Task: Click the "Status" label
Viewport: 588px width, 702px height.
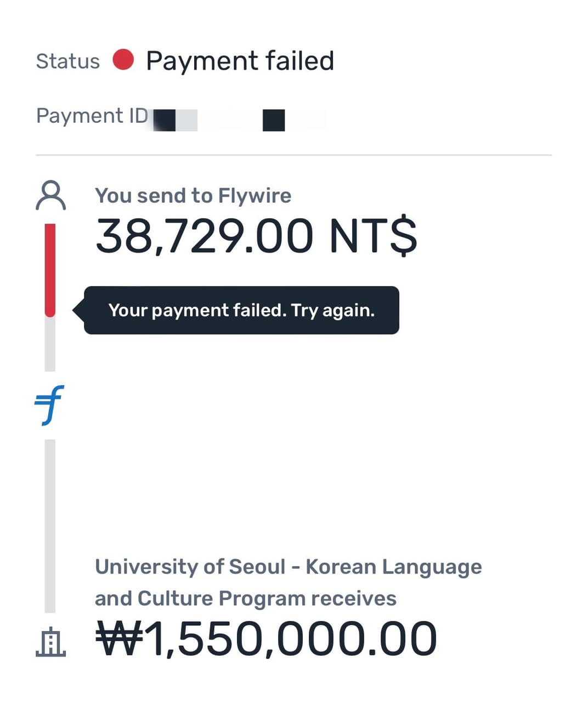Action: tap(68, 61)
